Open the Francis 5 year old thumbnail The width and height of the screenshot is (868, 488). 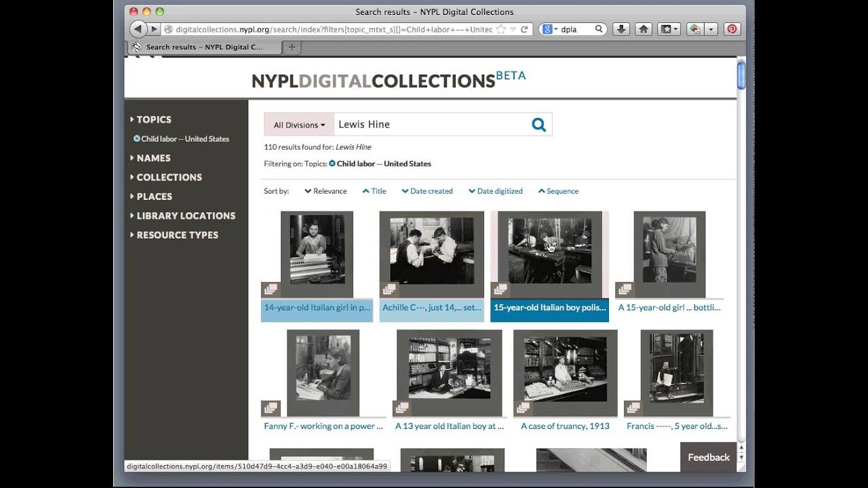(x=677, y=373)
